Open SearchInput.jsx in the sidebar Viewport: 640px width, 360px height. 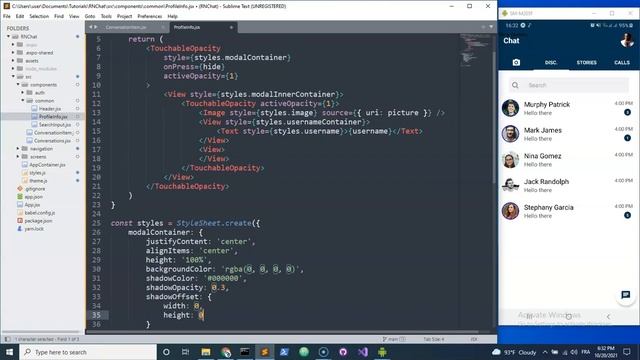[55, 124]
